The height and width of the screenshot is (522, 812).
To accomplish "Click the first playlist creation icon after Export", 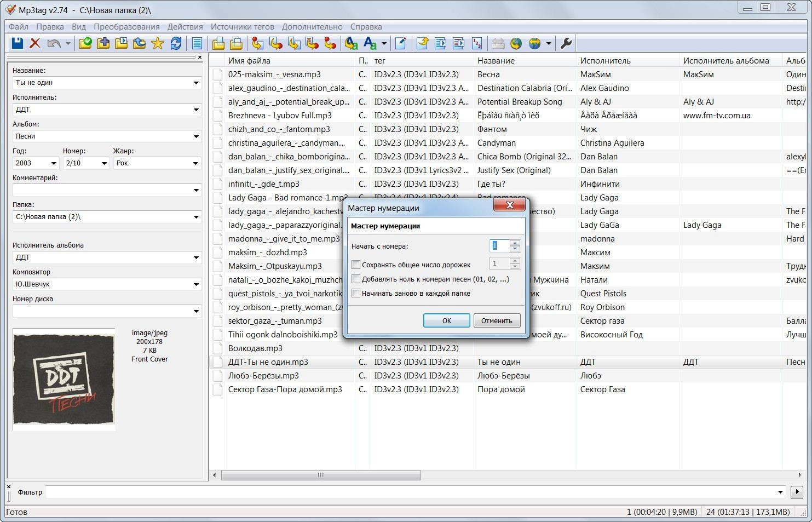I will coord(440,43).
